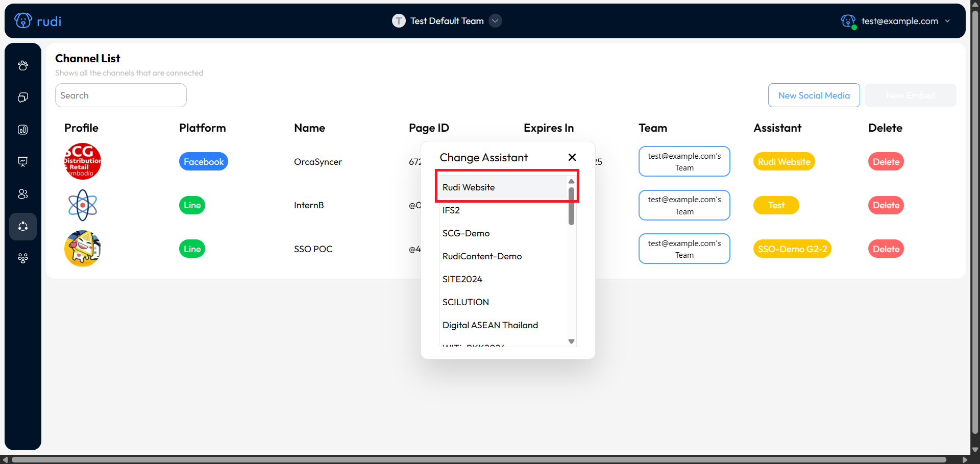Click Test assistant badge for InternB
This screenshot has height=464, width=980.
[776, 205]
